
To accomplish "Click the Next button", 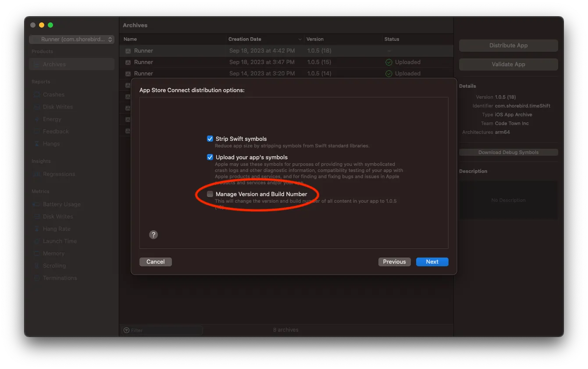I will point(432,262).
